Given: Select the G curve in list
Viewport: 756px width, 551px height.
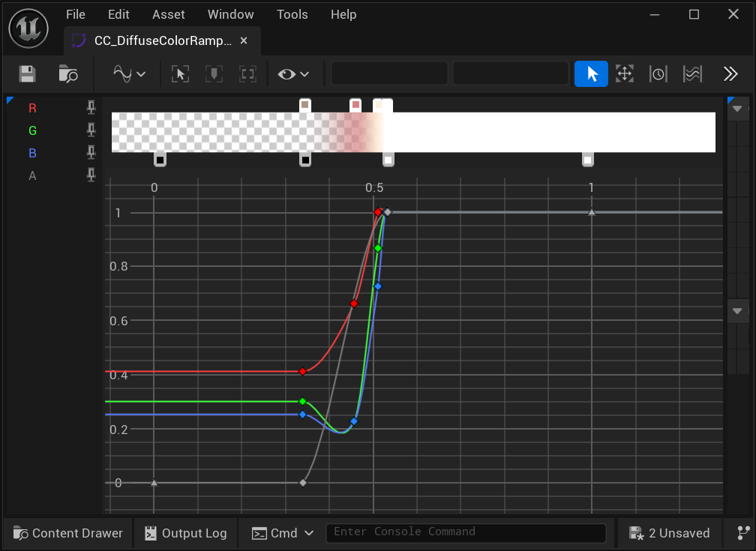Looking at the screenshot, I should coord(32,130).
